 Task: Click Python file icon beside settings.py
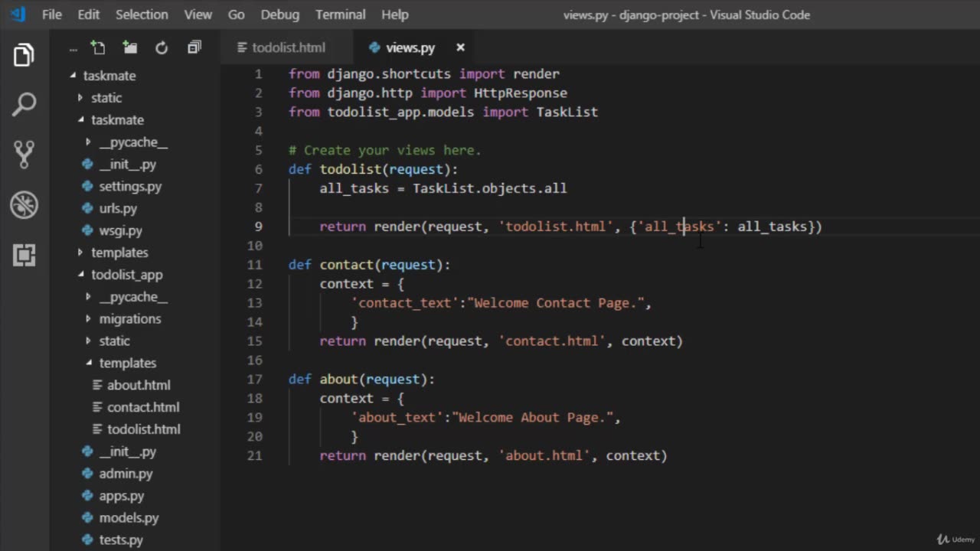pos(87,187)
